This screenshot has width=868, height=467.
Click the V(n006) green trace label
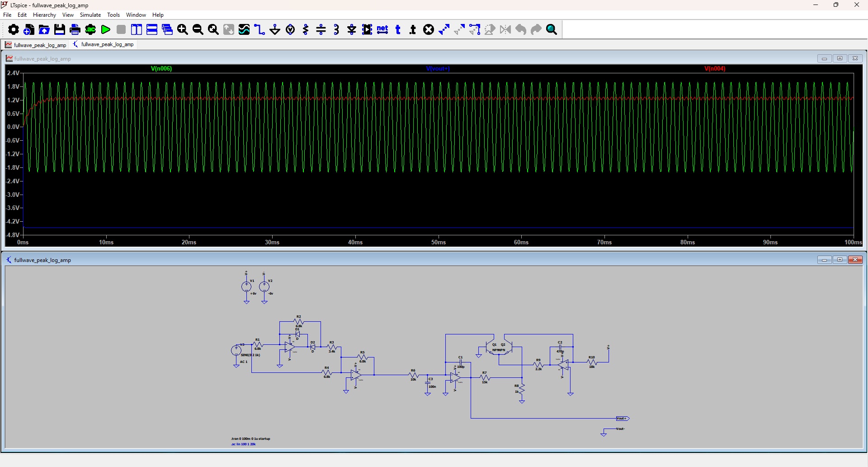[161, 69]
